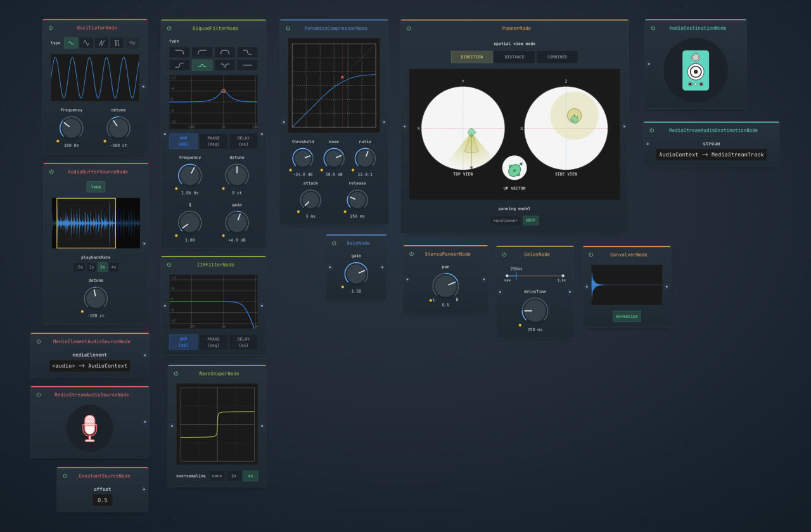Image resolution: width=811 pixels, height=532 pixels.
Task: Set playbackRate to 4x
Action: point(113,267)
